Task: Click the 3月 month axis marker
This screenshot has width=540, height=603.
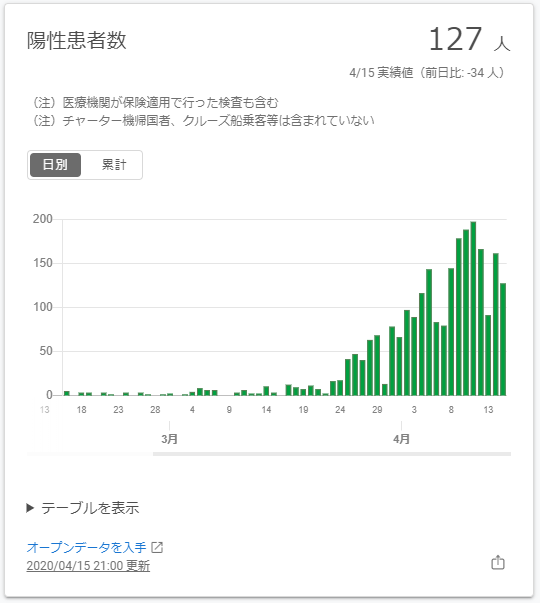Action: pyautogui.click(x=169, y=439)
